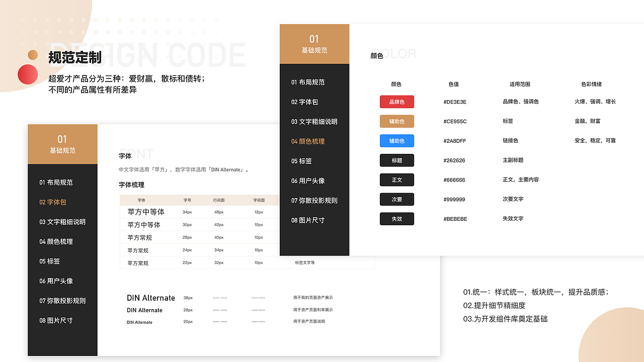Open 01 布局规范 in the color panel sidebar

307,82
